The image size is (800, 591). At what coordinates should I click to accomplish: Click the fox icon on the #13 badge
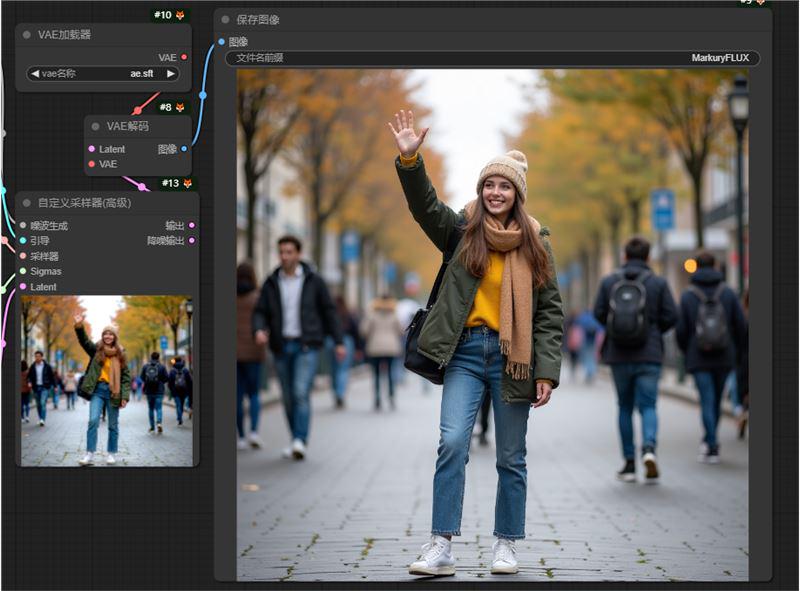click(187, 184)
